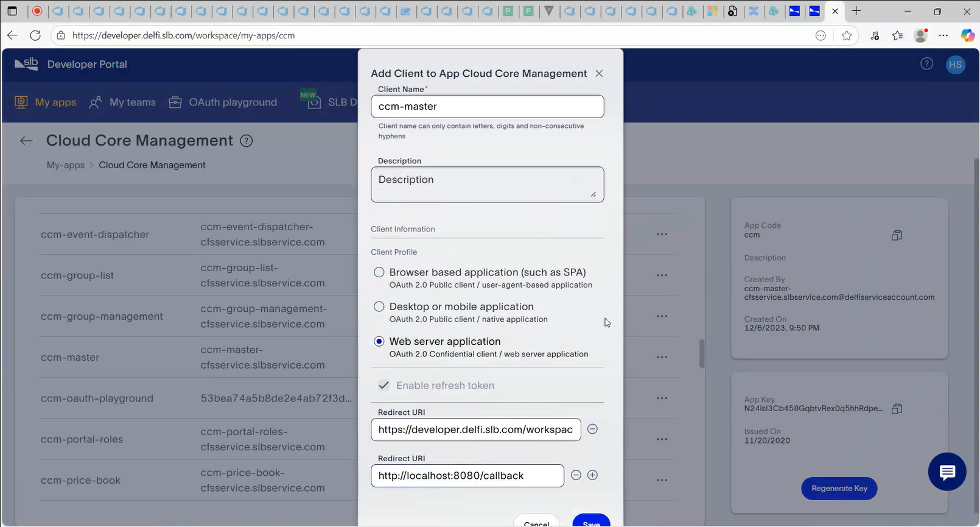980x527 pixels.
Task: Click ccm-price-book-cfsservice.slbservice.com service account
Action: click(263, 480)
